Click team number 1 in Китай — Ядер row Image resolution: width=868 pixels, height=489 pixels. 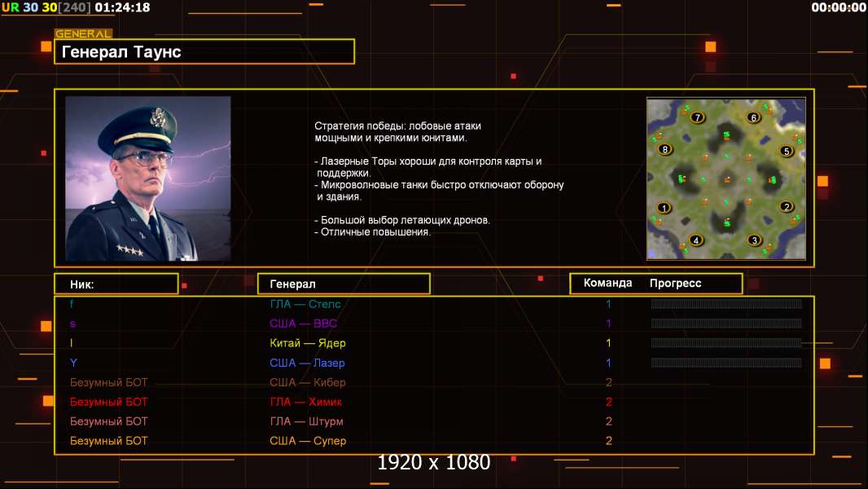(608, 343)
